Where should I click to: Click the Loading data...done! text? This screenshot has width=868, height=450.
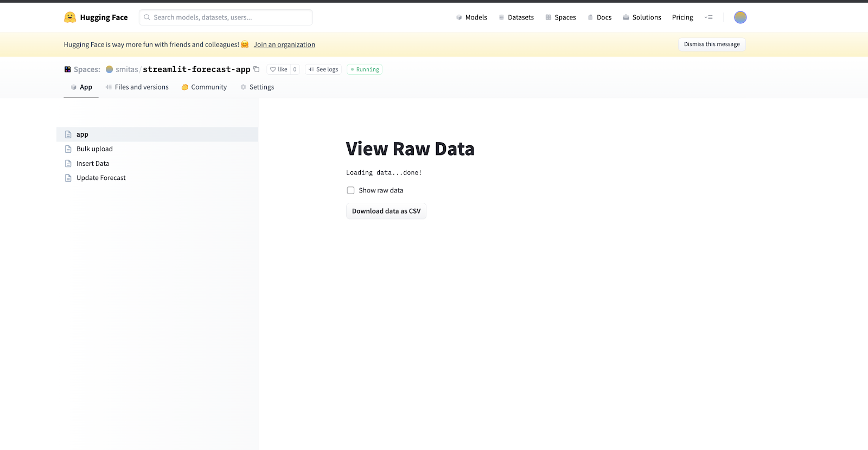pyautogui.click(x=384, y=173)
